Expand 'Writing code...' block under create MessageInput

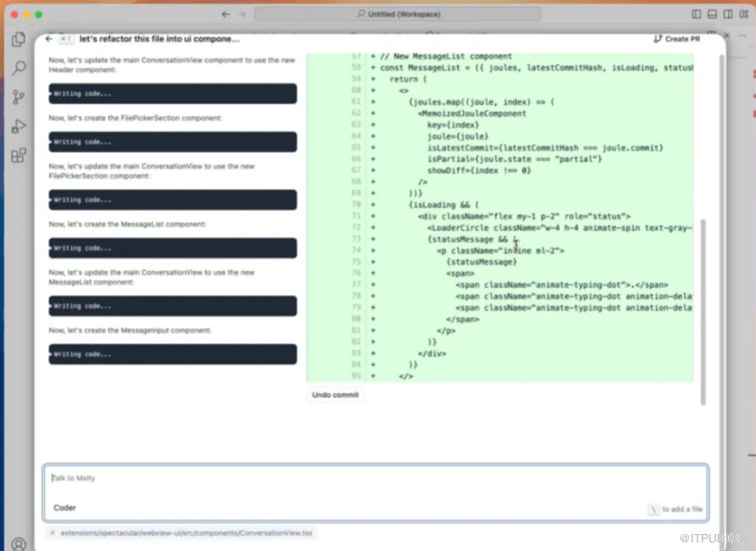[x=172, y=354]
